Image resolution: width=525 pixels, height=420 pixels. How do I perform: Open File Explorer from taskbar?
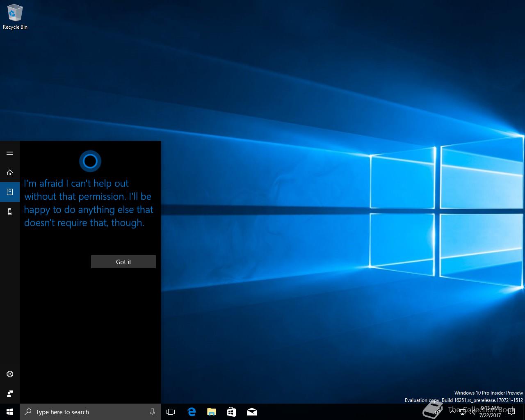tap(212, 412)
